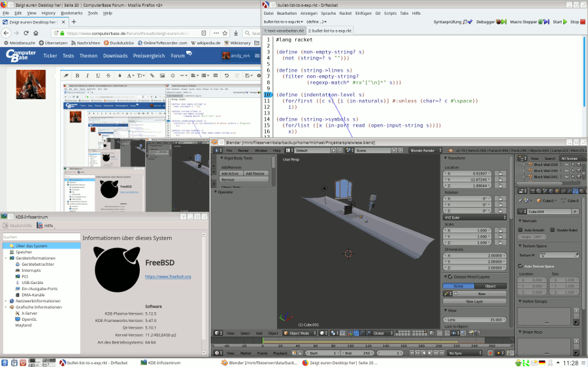Click the italic I editor icon
This screenshot has height=367, width=588.
88,75
